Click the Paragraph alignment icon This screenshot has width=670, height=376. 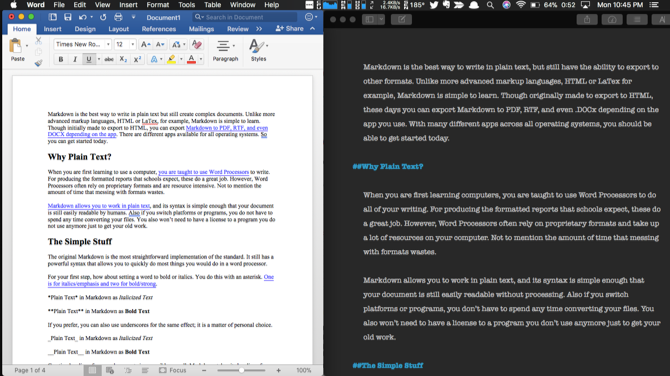point(223,45)
